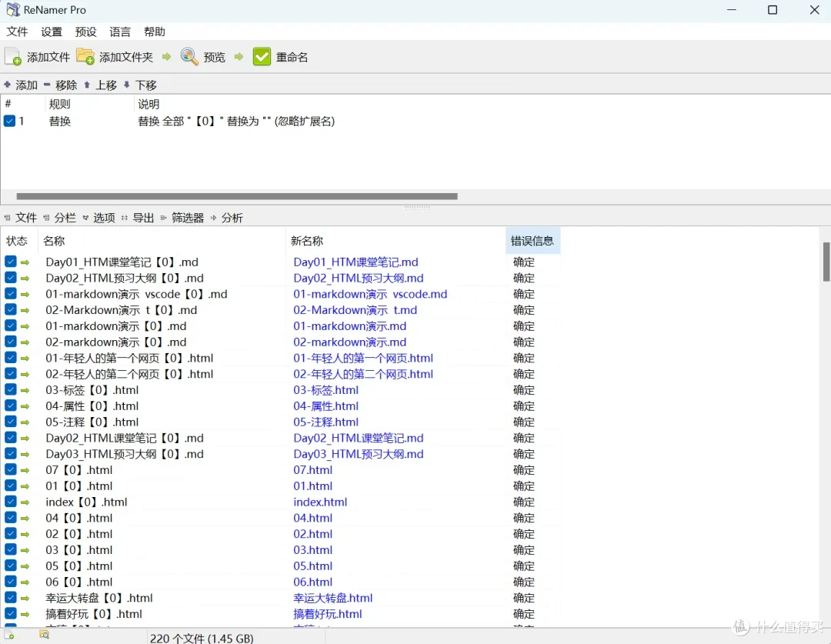
Task: Click the 说明 description column header
Action: (x=149, y=105)
